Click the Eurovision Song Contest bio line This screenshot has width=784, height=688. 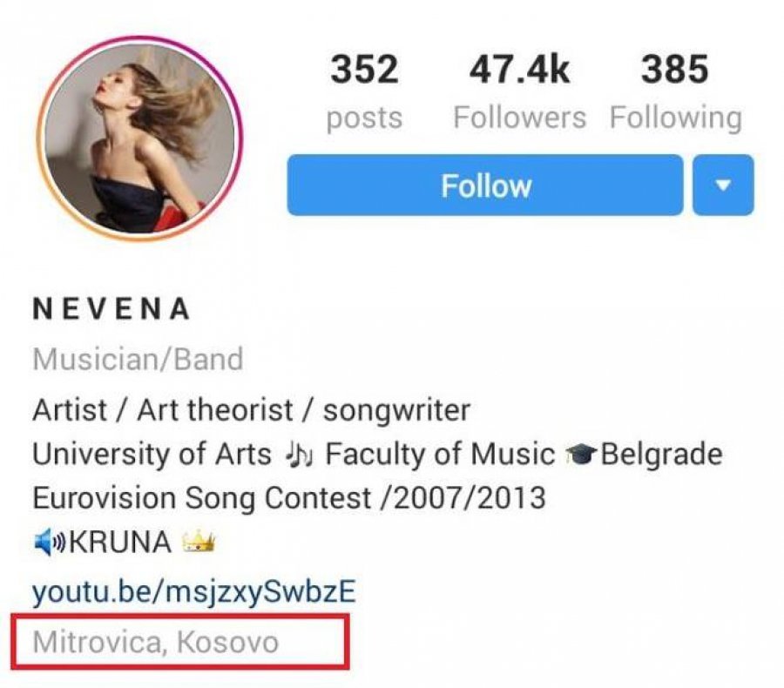[x=289, y=498]
